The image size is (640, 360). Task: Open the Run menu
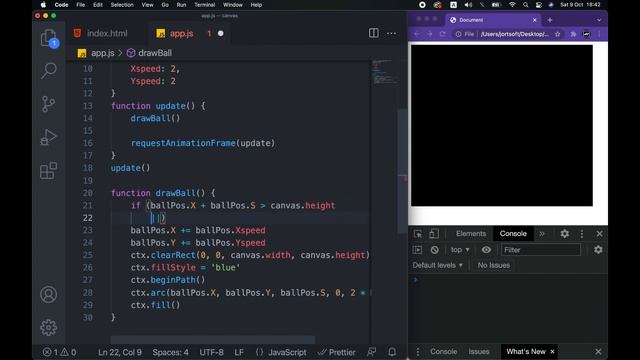pyautogui.click(x=181, y=5)
